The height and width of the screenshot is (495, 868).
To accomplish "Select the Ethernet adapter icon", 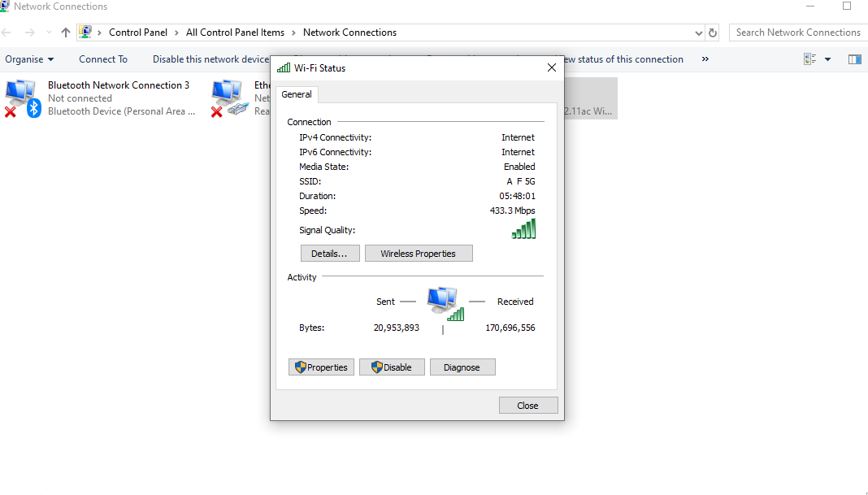I will coord(228,92).
